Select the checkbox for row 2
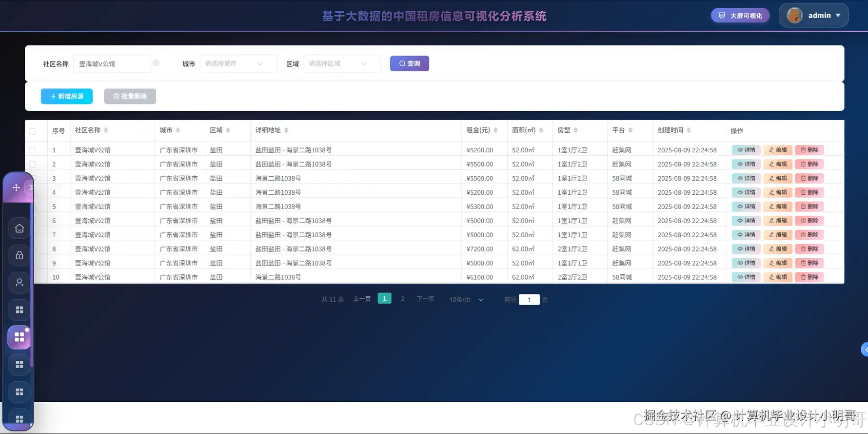Viewport: 868px width, 434px height. (33, 164)
